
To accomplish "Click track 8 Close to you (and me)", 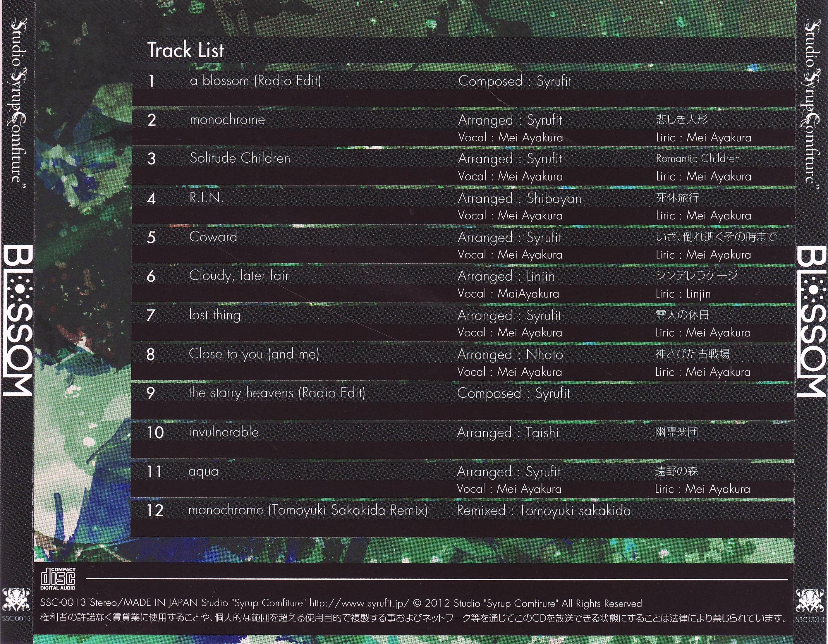I will coord(254,354).
